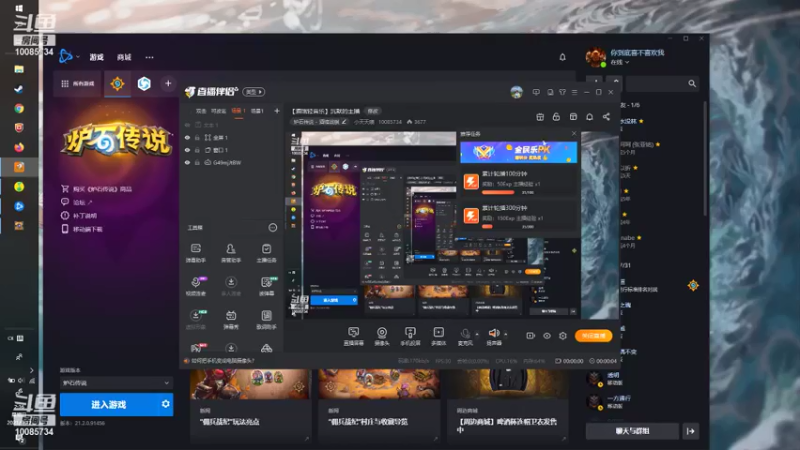Open 主播任务 tool in toolbox
The image size is (800, 450).
[266, 253]
